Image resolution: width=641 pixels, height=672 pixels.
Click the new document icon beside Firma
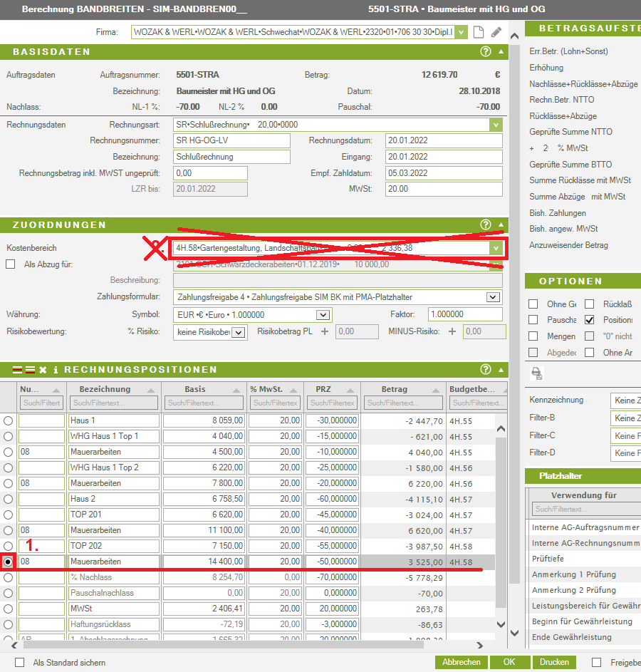[x=479, y=32]
